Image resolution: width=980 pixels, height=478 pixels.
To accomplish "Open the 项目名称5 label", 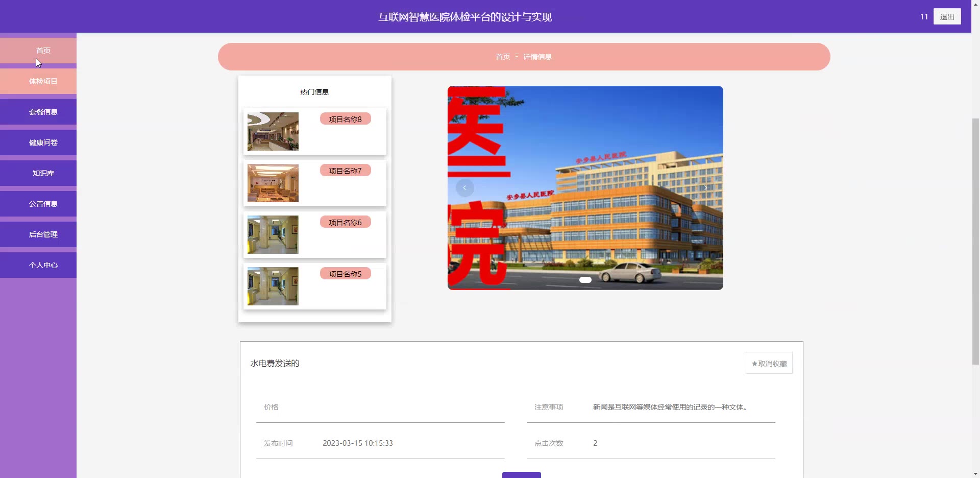I will [x=345, y=274].
